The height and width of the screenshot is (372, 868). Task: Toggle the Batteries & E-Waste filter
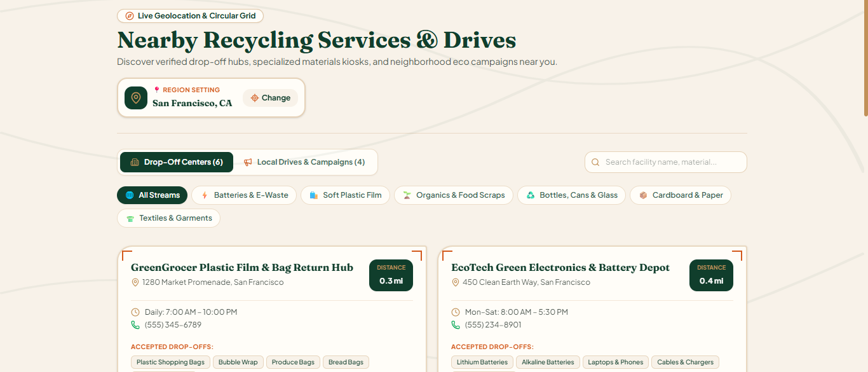pos(244,195)
